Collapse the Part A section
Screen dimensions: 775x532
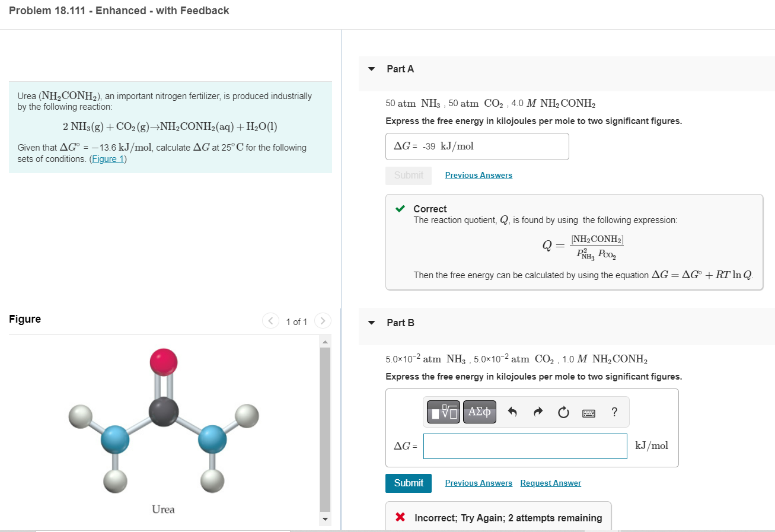pos(372,69)
